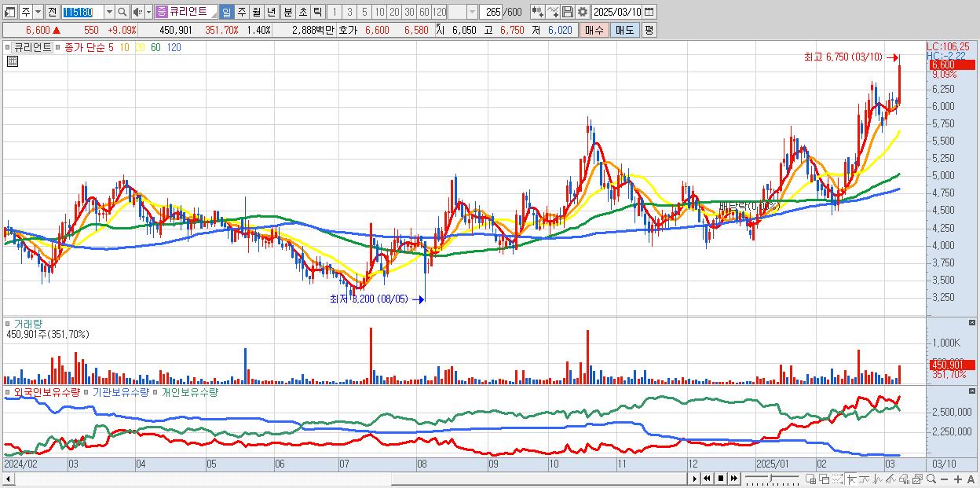Click the 개인보유수량 legend label
The height and width of the screenshot is (488, 980).
point(189,391)
